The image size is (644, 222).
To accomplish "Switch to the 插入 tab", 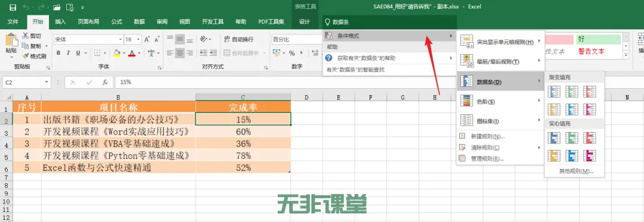I will point(60,21).
